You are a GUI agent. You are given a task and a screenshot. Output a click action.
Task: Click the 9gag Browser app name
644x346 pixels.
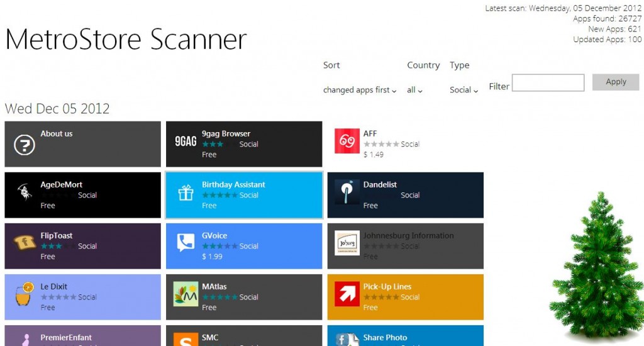coord(226,133)
